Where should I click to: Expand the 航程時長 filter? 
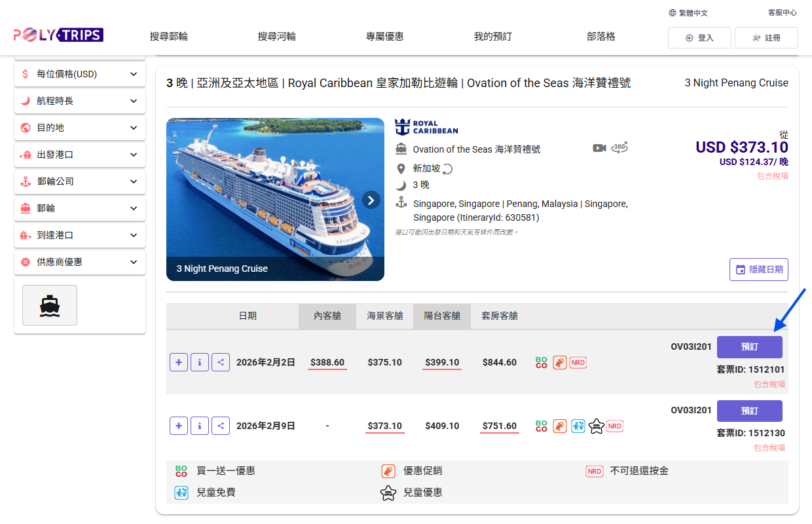(x=80, y=101)
